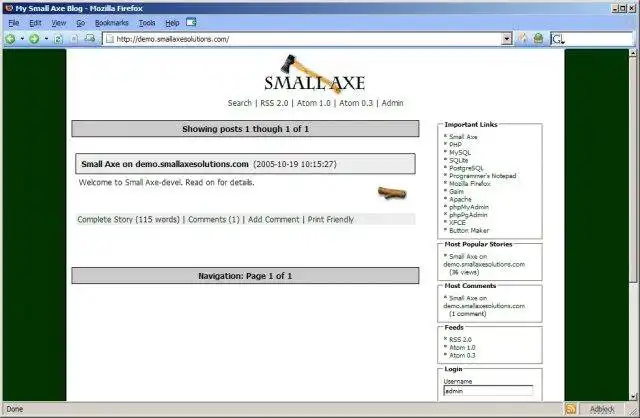The width and height of the screenshot is (640, 418).
Task: Click the Username login input field
Action: 488,391
